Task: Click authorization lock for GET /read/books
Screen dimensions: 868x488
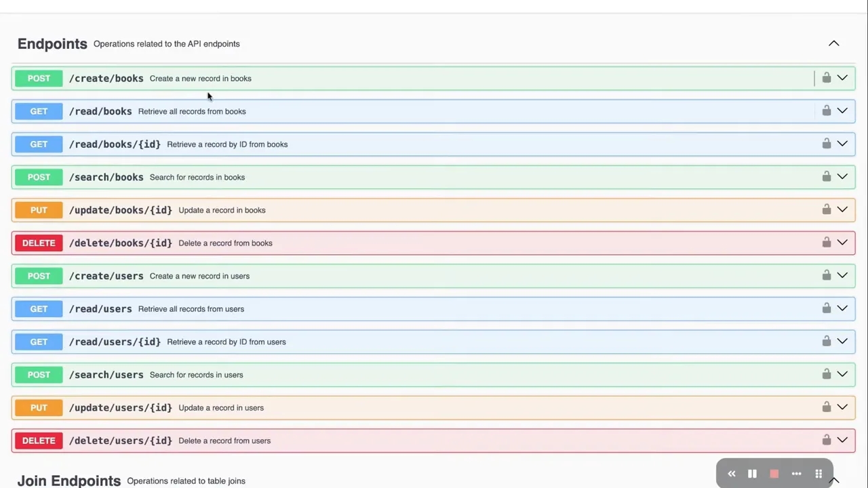Action: [x=826, y=110]
